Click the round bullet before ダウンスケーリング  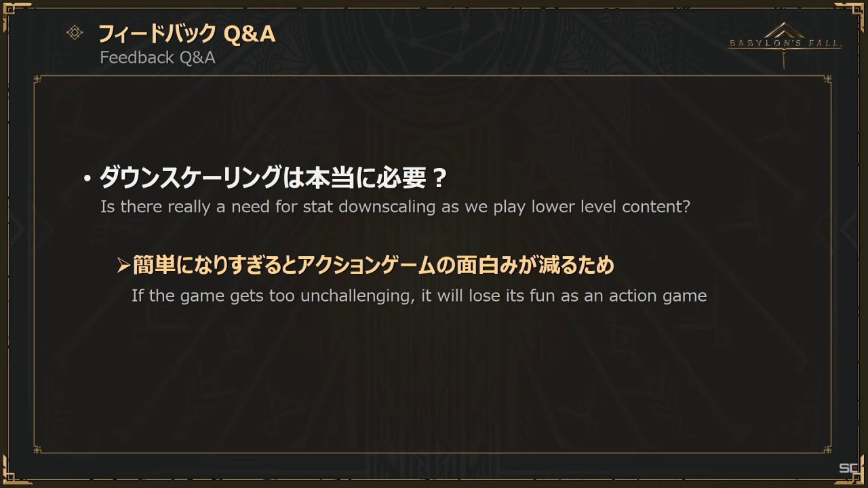(x=87, y=180)
